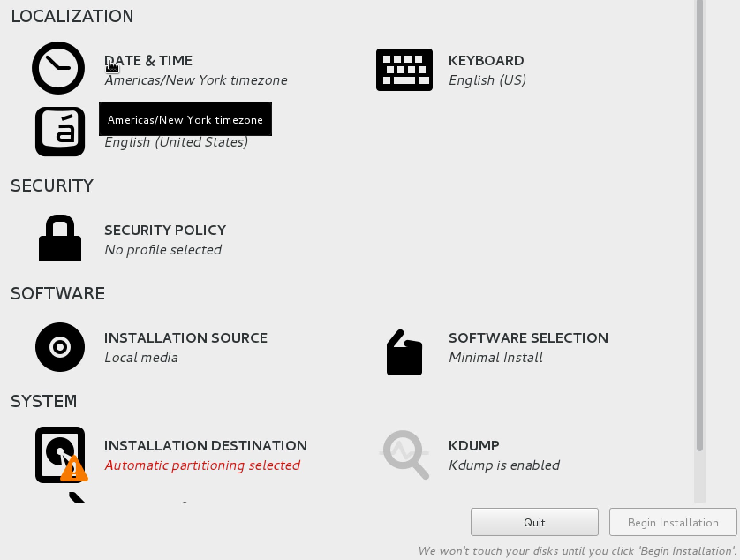
Task: Click 'Automatic partitioning selected' red text
Action: (x=202, y=465)
